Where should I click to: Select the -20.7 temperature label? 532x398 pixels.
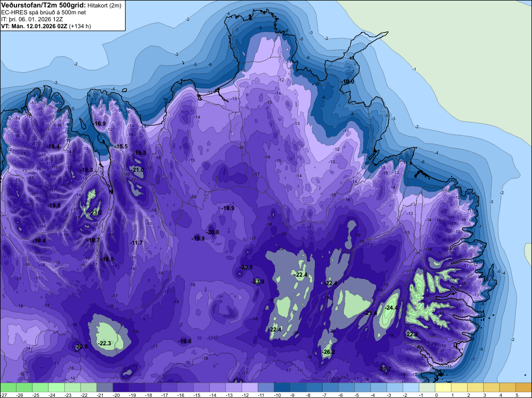385,369
